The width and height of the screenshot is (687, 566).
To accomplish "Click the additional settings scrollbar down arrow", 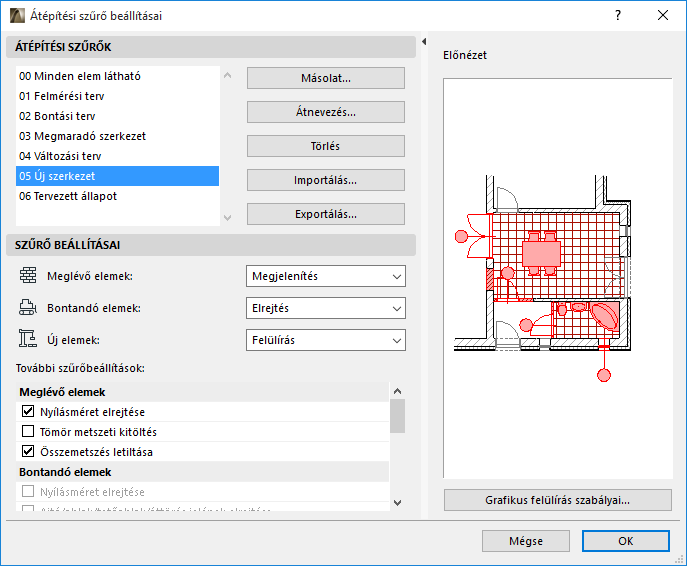I will pos(397,503).
